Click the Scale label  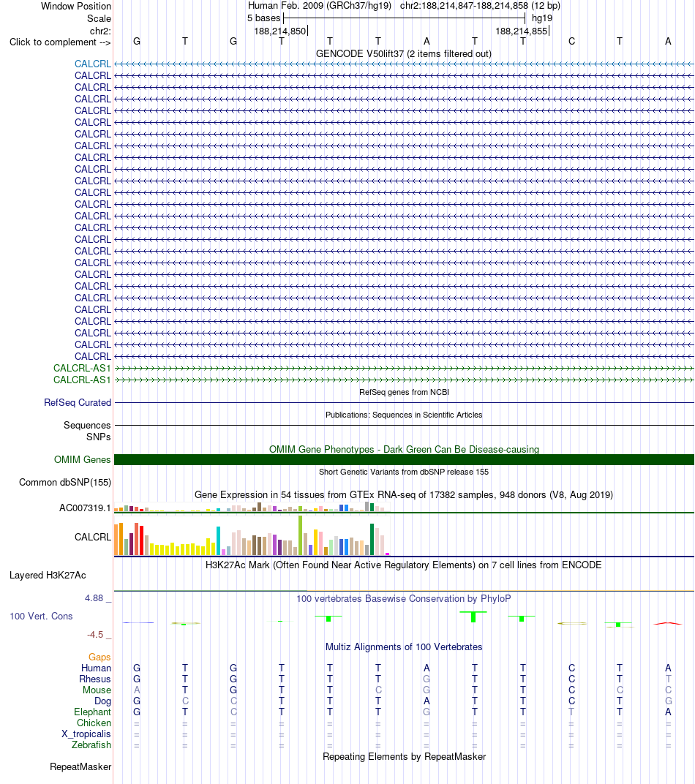tap(99, 18)
